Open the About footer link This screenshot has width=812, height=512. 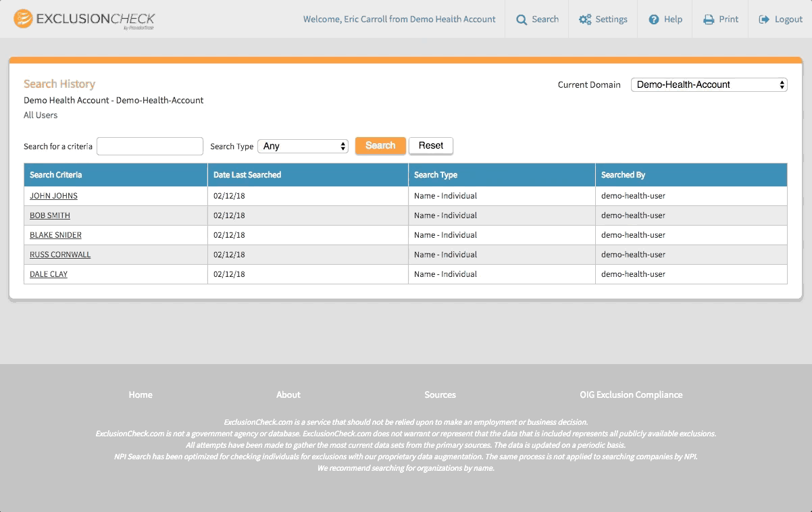[x=288, y=394]
